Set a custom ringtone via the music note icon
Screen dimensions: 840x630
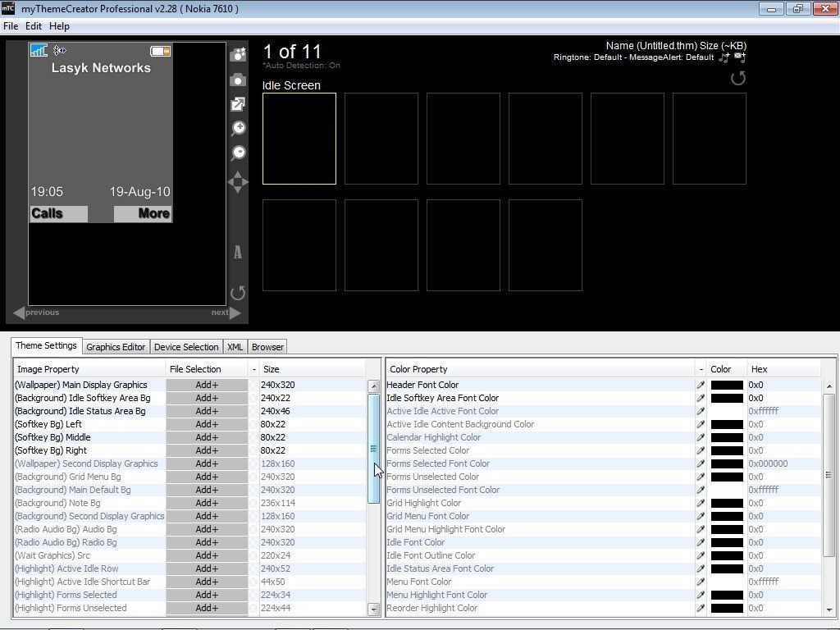724,57
